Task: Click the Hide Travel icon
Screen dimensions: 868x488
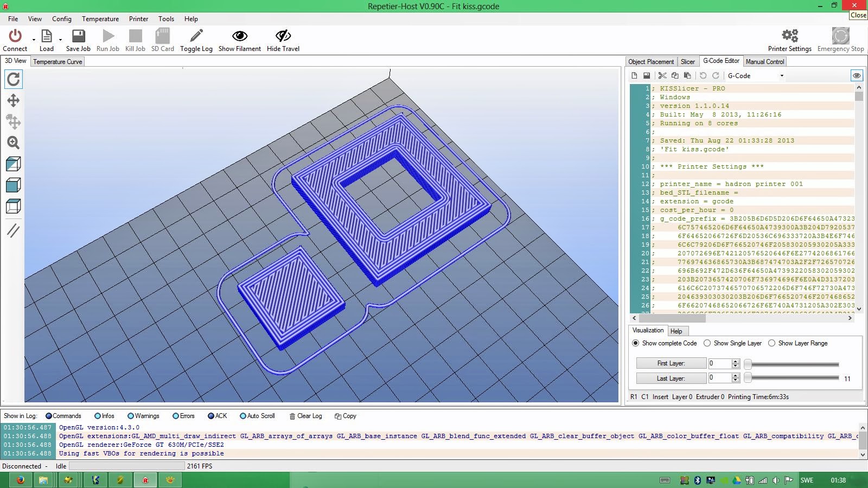Action: 283,36
